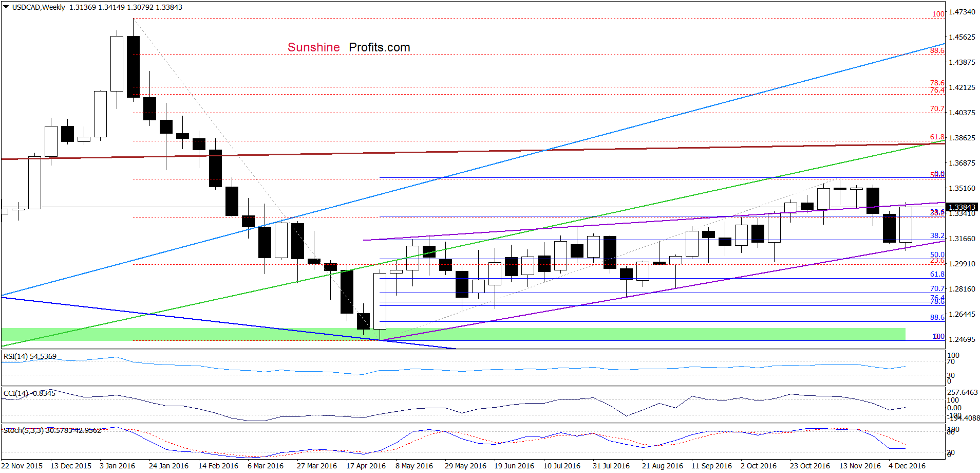Click the Stochastic scale value 80
This screenshot has height=473, width=980.
pyautogui.click(x=951, y=432)
